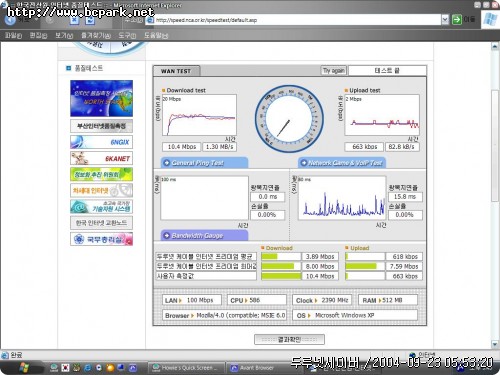
Task: Click the Try again button
Action: click(333, 70)
